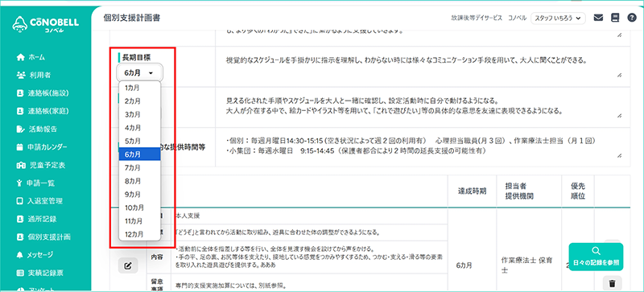Select 11カ月 from the dropdown list
This screenshot has width=644, height=292.
click(139, 221)
